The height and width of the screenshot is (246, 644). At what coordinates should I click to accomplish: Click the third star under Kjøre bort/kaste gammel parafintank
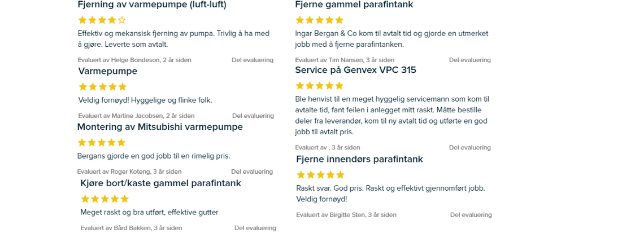pos(105,199)
